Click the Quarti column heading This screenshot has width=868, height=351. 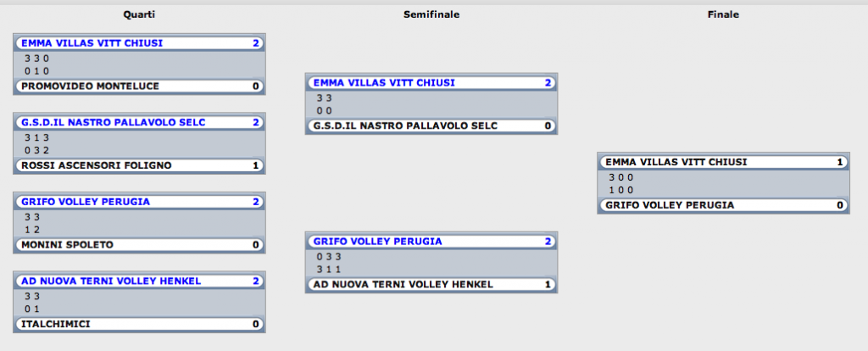tap(139, 15)
